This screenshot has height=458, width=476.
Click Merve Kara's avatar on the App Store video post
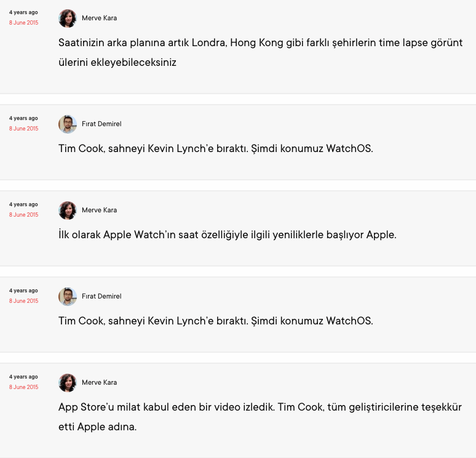click(68, 383)
